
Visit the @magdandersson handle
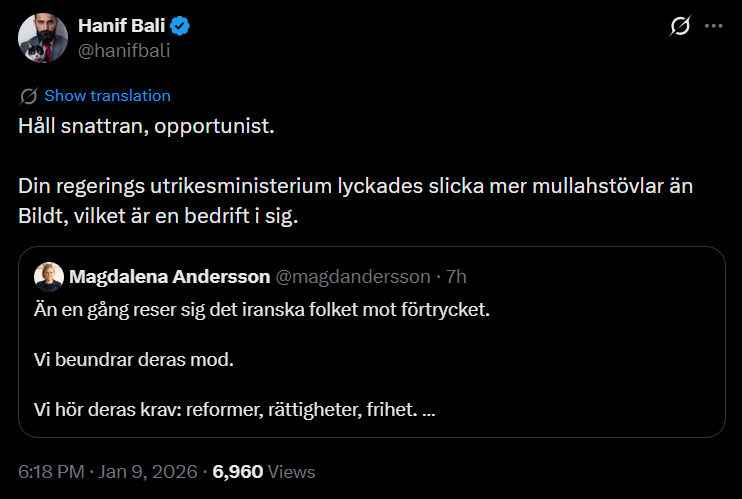pyautogui.click(x=353, y=276)
